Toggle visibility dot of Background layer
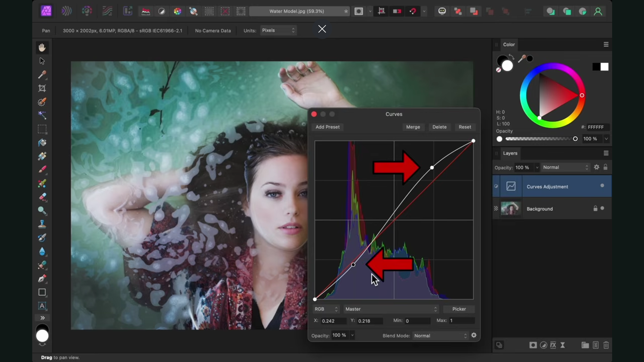Viewport: 644px width, 362px height. [x=602, y=208]
